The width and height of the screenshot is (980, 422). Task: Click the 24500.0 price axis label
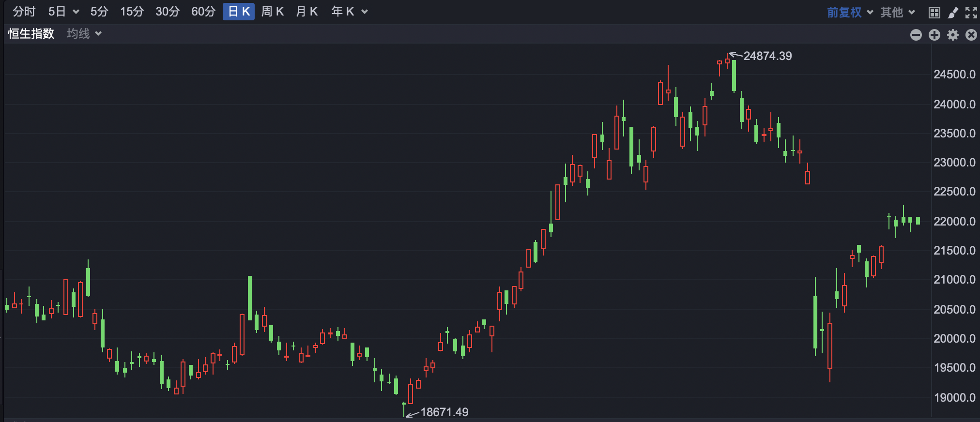coord(954,75)
